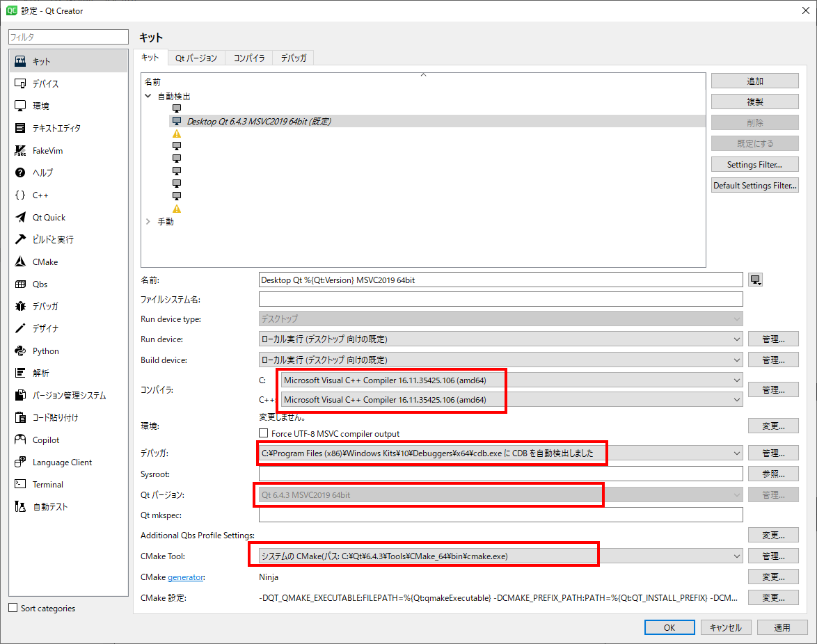Click the 適用 button

tap(782, 627)
